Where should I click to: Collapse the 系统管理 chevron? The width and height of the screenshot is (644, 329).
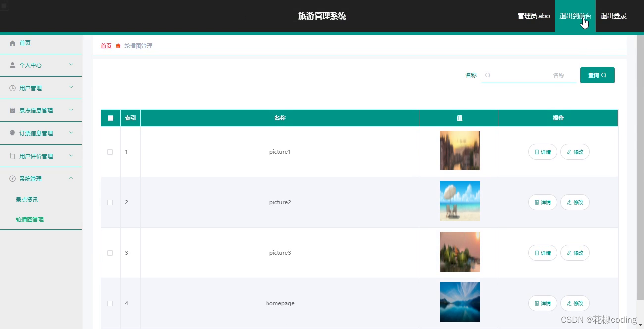(71, 178)
